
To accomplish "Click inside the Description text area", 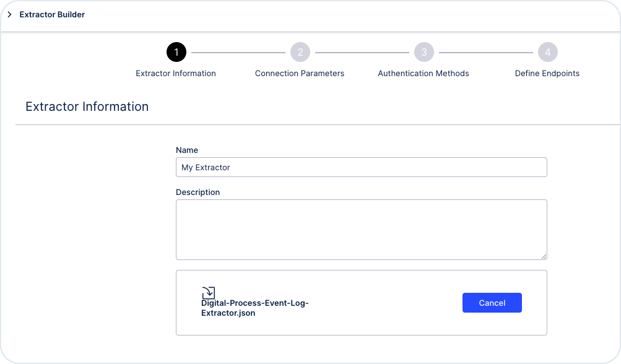I will [x=361, y=230].
